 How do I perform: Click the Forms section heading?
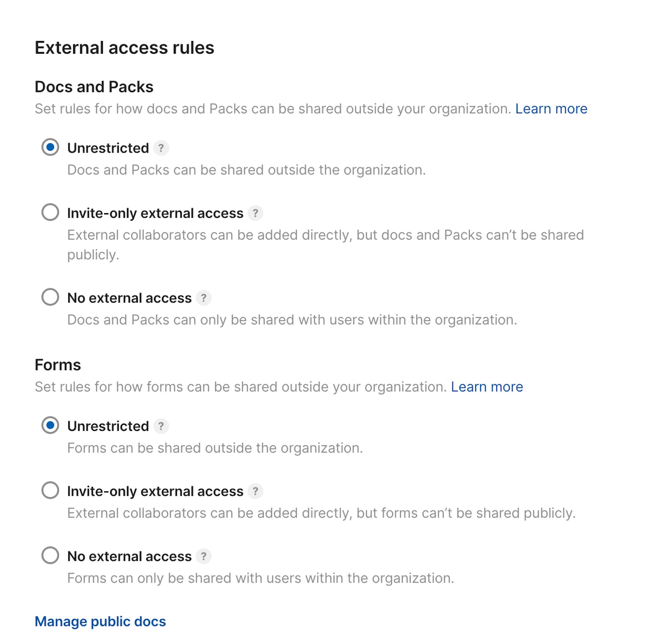point(58,365)
